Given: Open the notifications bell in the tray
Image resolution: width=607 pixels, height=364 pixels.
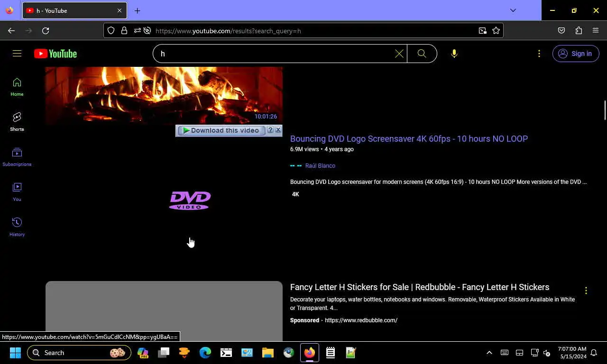Looking at the screenshot, I should click(593, 353).
